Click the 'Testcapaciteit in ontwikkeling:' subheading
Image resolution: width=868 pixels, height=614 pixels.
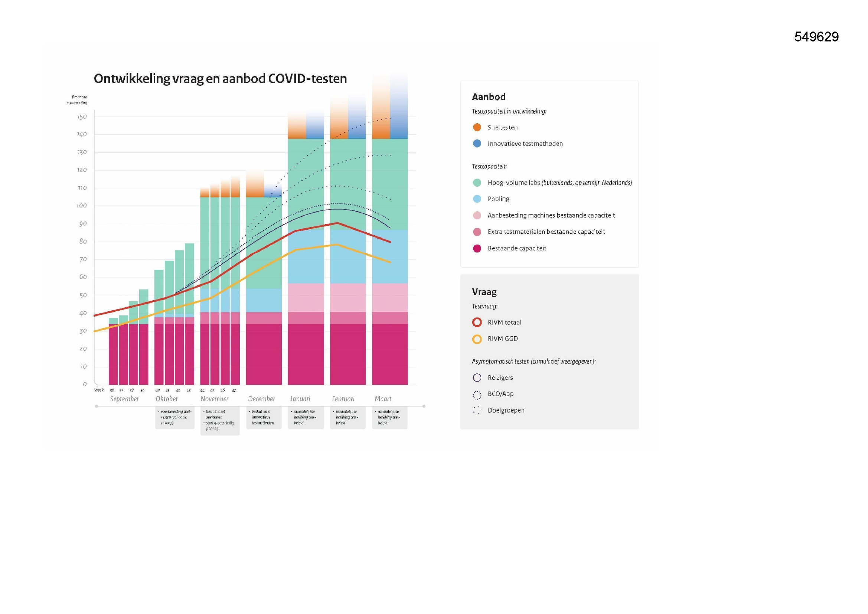point(509,111)
